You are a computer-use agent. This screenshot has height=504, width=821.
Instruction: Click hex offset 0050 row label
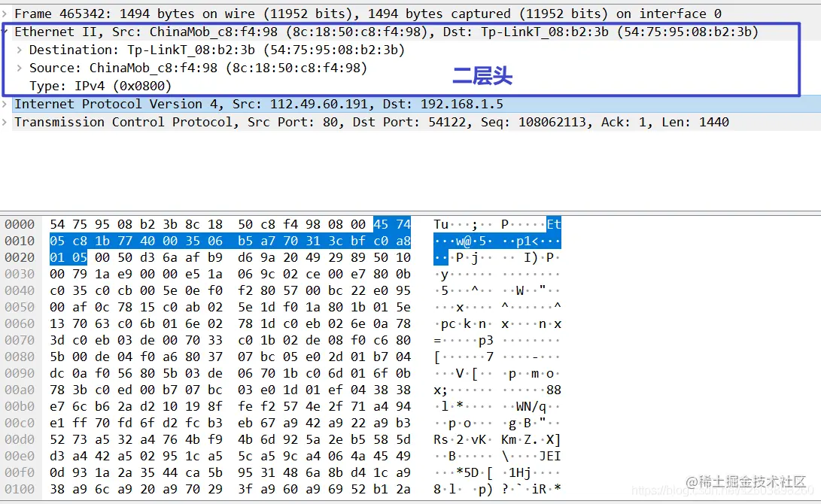click(x=20, y=307)
